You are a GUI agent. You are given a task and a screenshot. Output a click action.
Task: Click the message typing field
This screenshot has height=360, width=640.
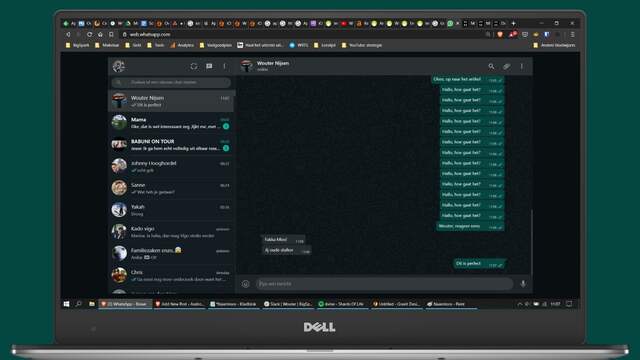pyautogui.click(x=384, y=284)
